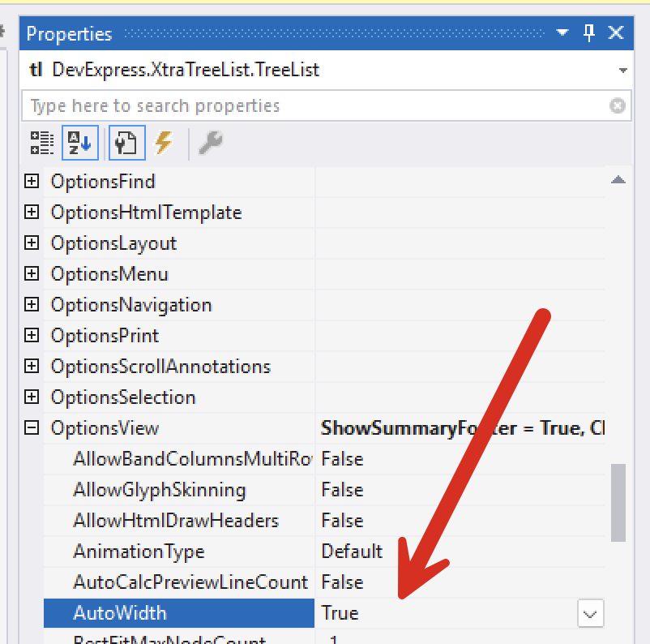Open the AutoWidth value dropdown
The image size is (650, 644).
(x=591, y=614)
